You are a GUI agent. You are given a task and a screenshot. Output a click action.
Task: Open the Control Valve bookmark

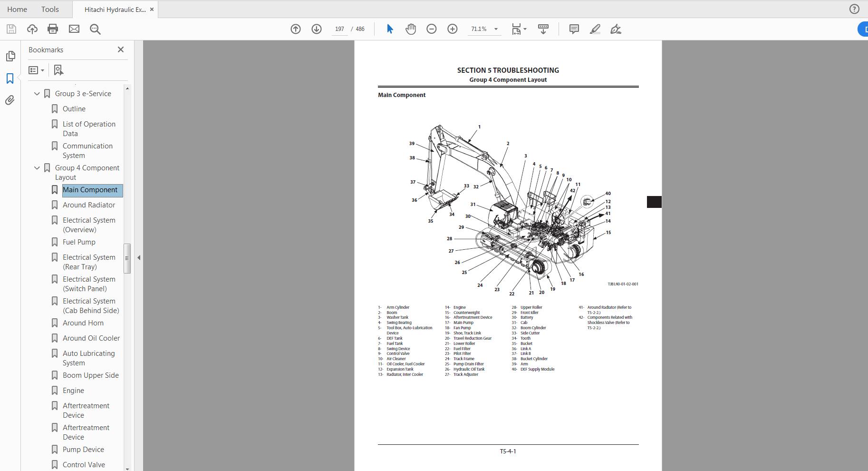pyautogui.click(x=84, y=465)
